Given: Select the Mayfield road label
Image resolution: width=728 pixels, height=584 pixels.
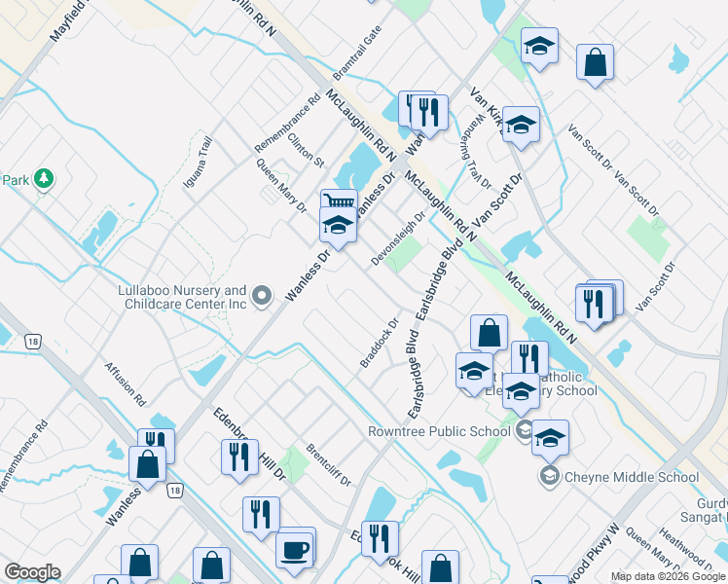Looking at the screenshot, I should point(67,20).
